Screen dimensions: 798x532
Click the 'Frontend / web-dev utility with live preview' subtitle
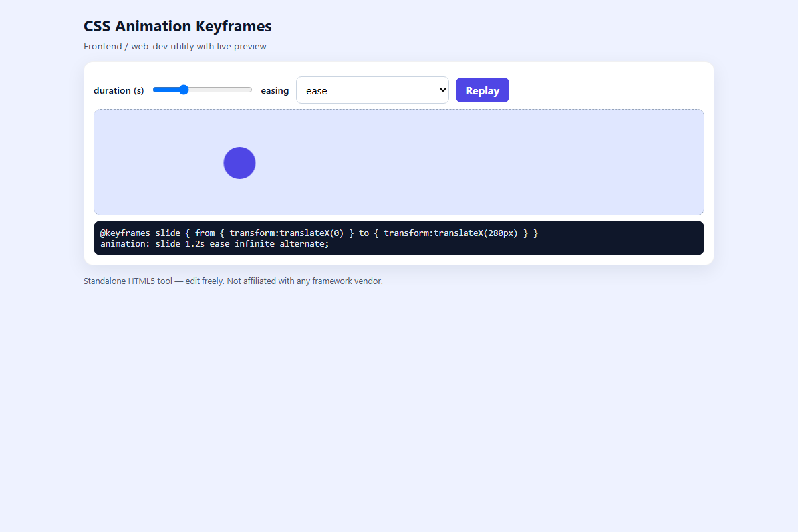175,46
